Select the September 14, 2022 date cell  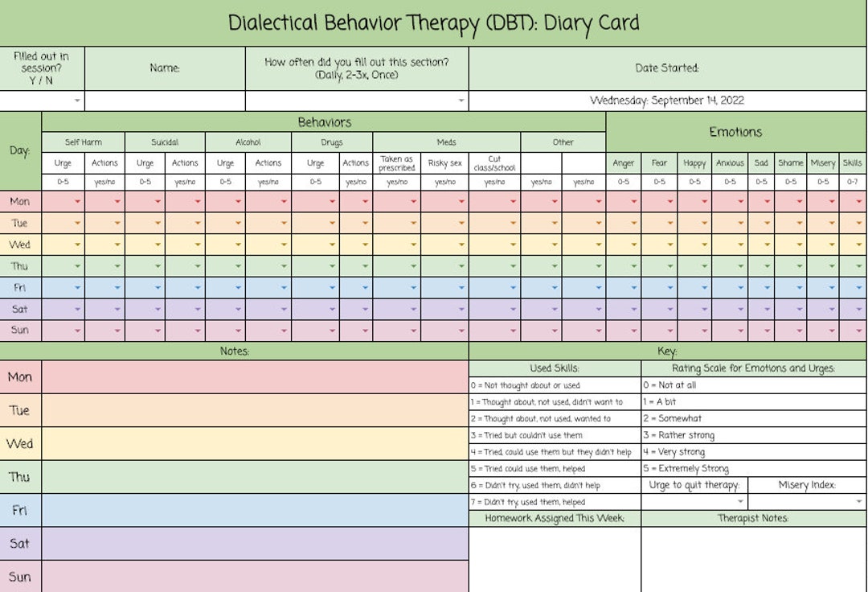667,101
